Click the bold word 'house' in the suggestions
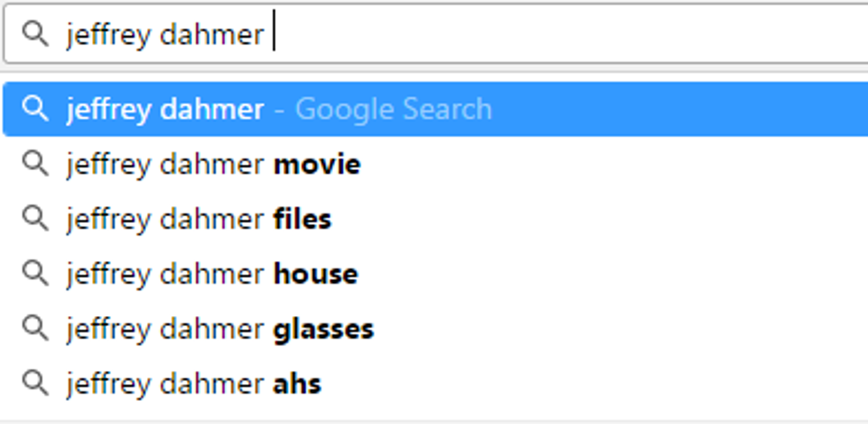The width and height of the screenshot is (868, 424). [315, 274]
